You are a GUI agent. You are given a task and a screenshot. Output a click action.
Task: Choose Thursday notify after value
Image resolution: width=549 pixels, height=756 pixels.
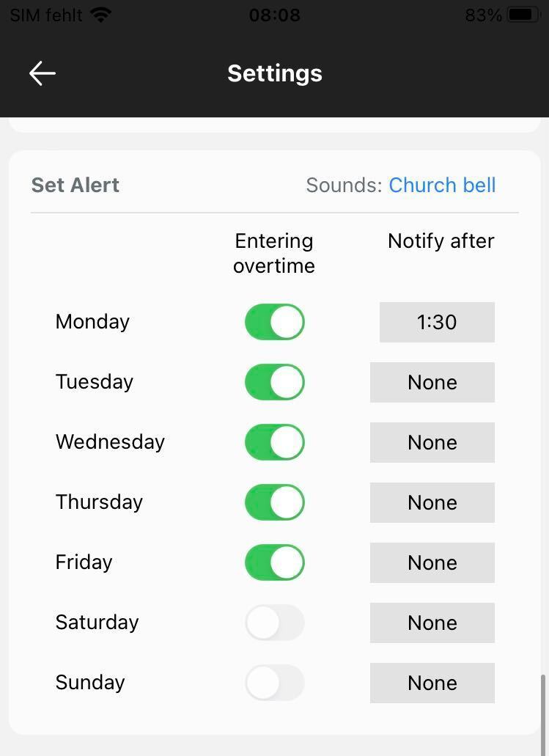[432, 502]
